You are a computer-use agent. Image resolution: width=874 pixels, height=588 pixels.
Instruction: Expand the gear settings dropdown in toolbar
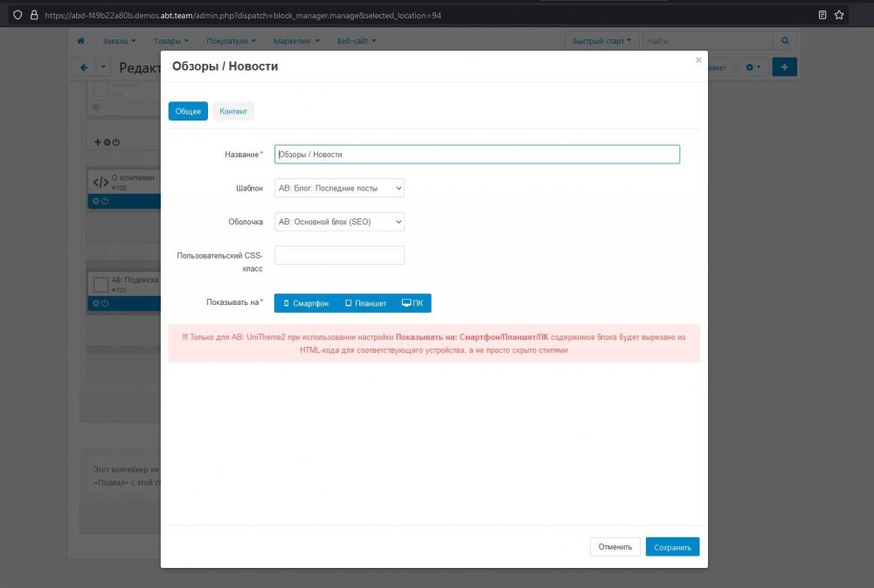pos(753,67)
